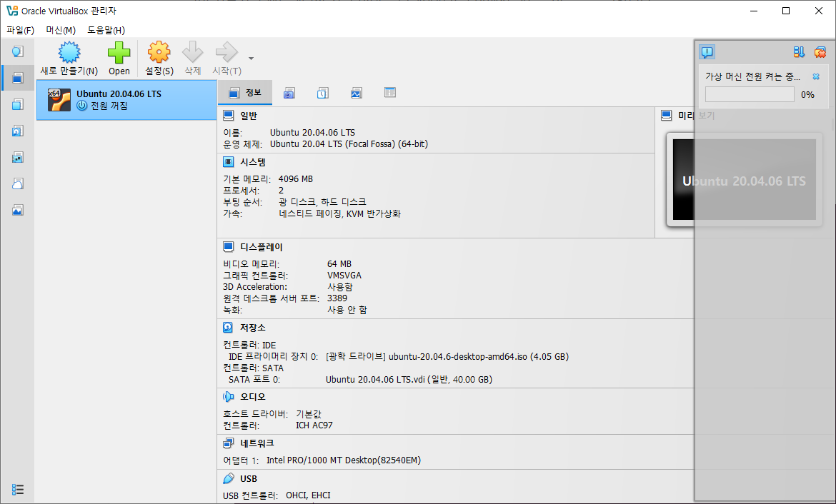Open the Home global tool in sidebar

click(x=18, y=51)
